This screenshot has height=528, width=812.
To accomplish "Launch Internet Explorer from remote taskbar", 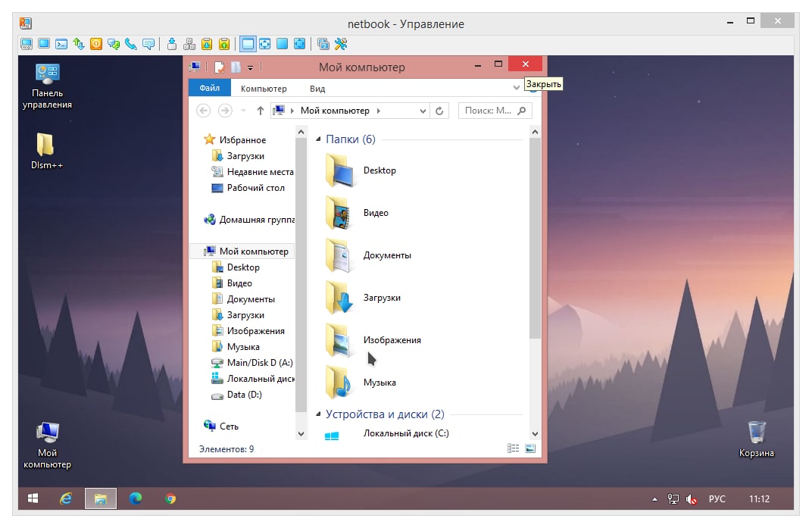I will pyautogui.click(x=66, y=498).
